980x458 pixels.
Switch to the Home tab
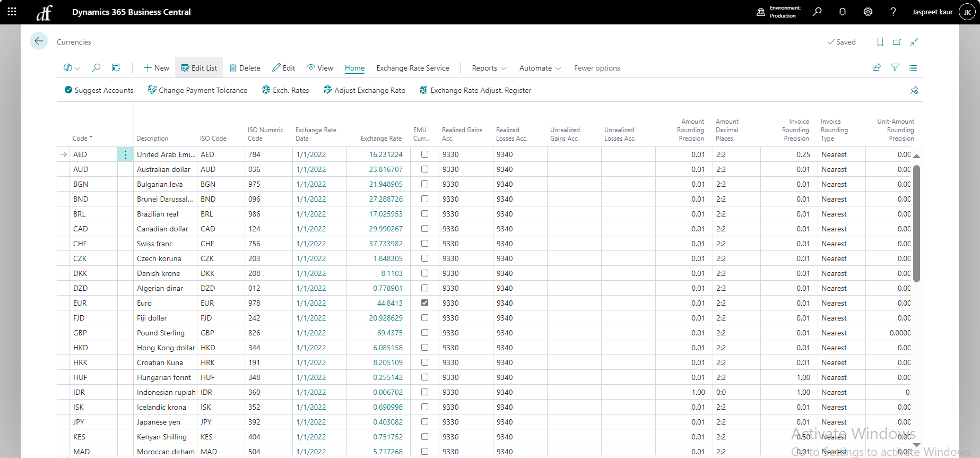354,68
